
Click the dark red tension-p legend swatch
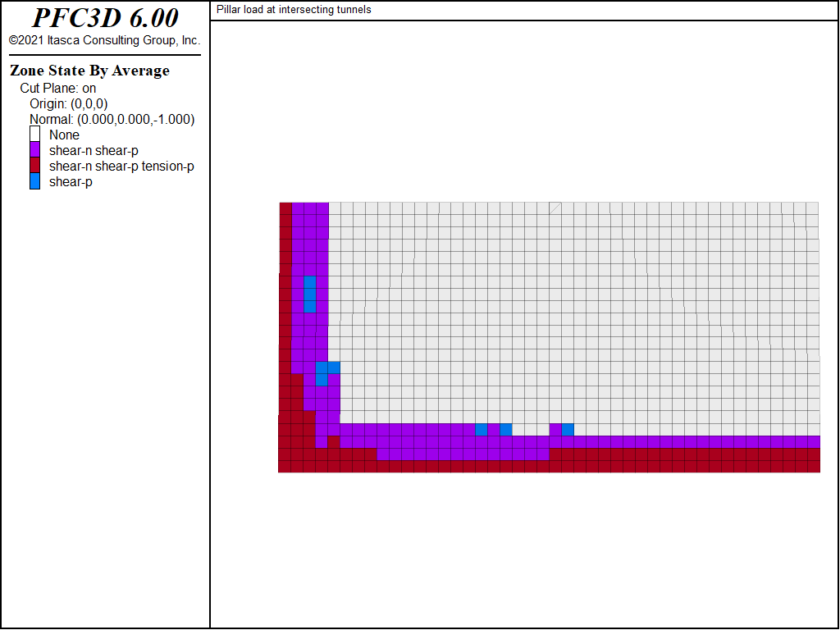pyautogui.click(x=34, y=166)
